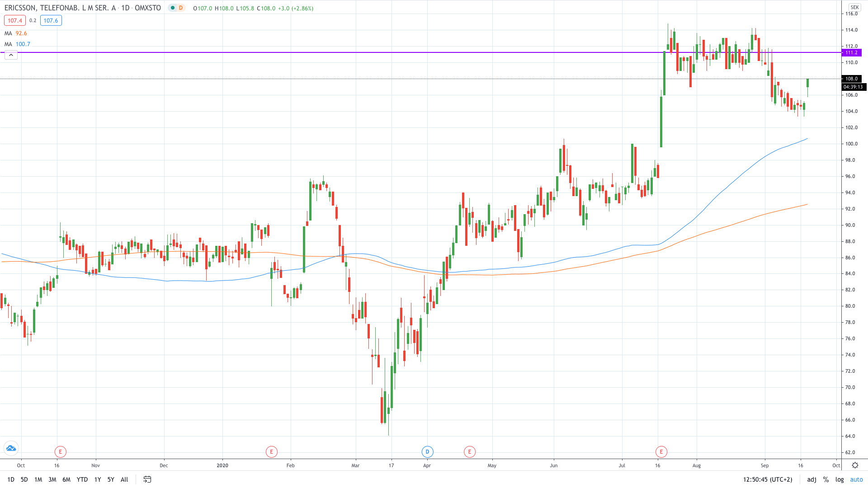Click the spread value 0.2
Viewport: 868px width, 488px height.
click(x=33, y=20)
